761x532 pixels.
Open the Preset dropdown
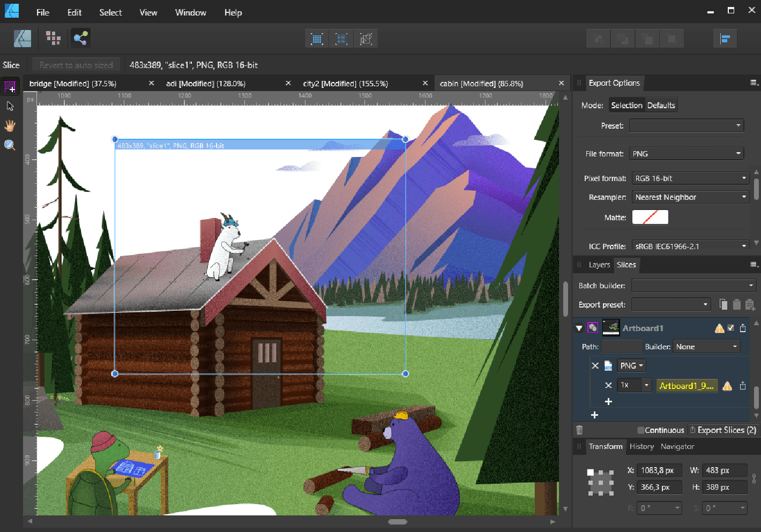687,125
